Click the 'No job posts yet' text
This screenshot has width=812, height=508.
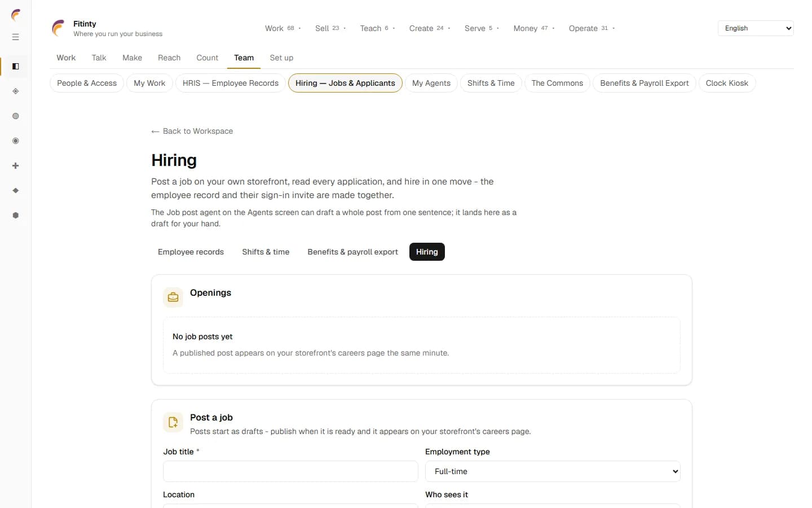point(202,336)
